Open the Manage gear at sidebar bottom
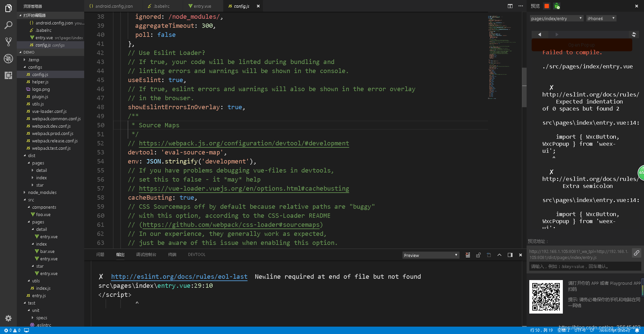The height and width of the screenshot is (334, 644). pyautogui.click(x=8, y=318)
